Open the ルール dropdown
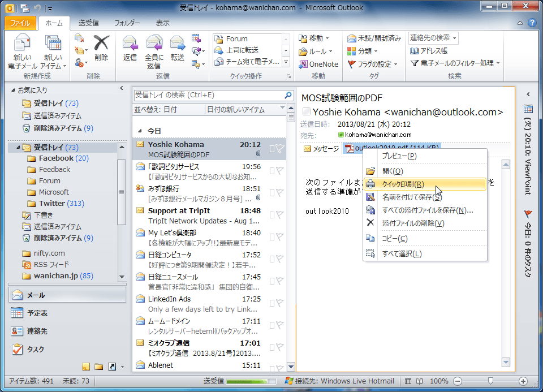The height and width of the screenshot is (392, 543). pyautogui.click(x=316, y=51)
